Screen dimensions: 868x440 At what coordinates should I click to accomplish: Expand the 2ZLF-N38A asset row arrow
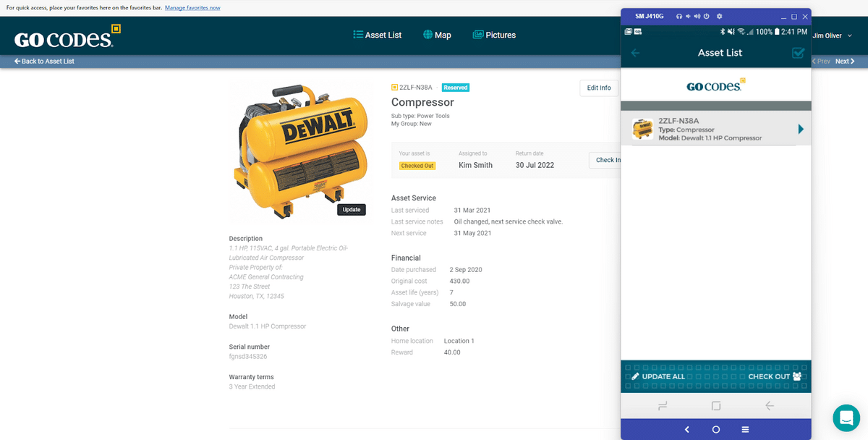[x=801, y=129]
